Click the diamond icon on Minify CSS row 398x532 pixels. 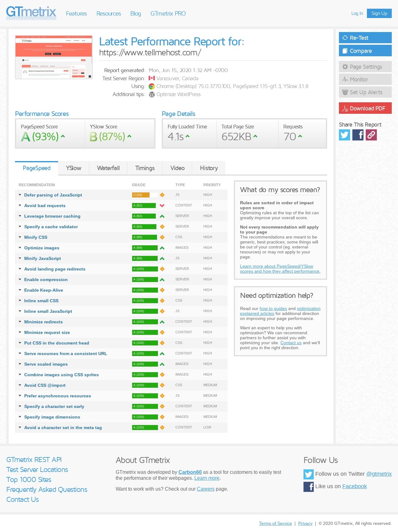click(162, 237)
